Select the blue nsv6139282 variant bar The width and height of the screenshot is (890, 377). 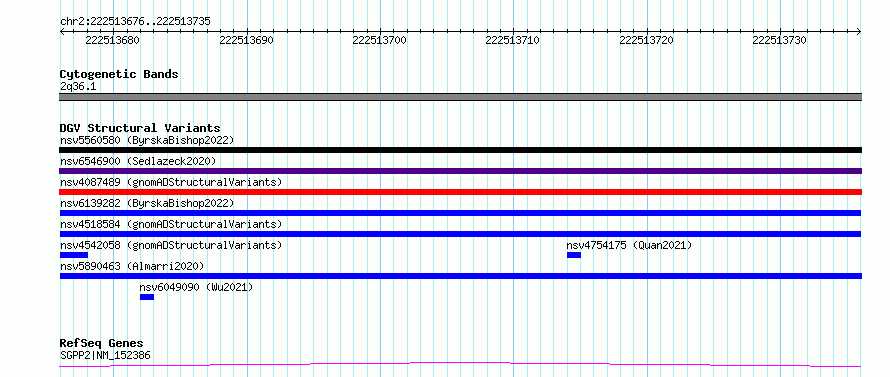coord(460,213)
